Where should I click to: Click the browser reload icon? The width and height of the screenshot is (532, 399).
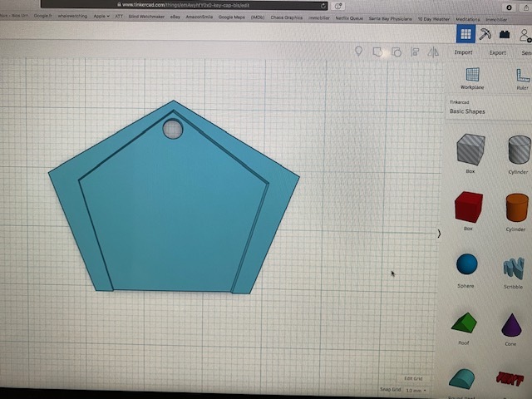(323, 6)
